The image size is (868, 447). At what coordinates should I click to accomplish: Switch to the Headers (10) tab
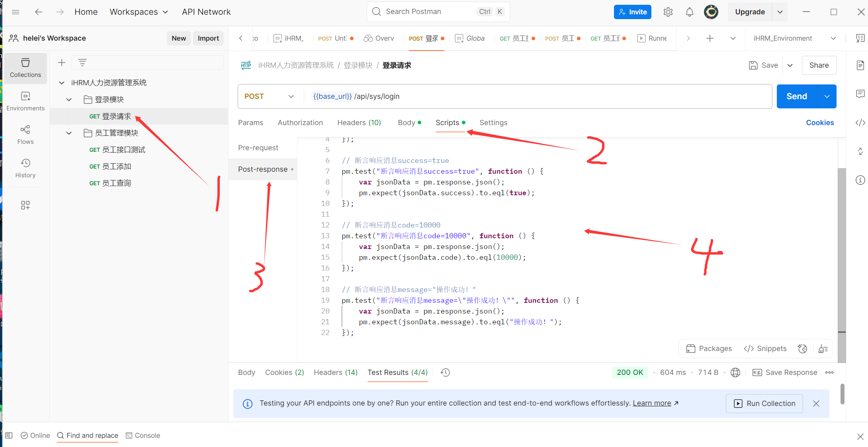click(359, 123)
